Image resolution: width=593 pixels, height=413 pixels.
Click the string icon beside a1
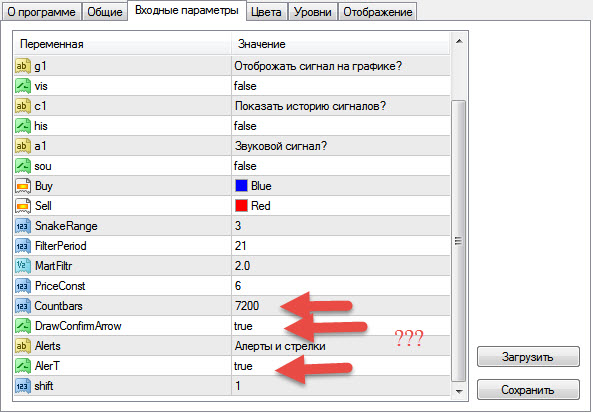[23, 146]
